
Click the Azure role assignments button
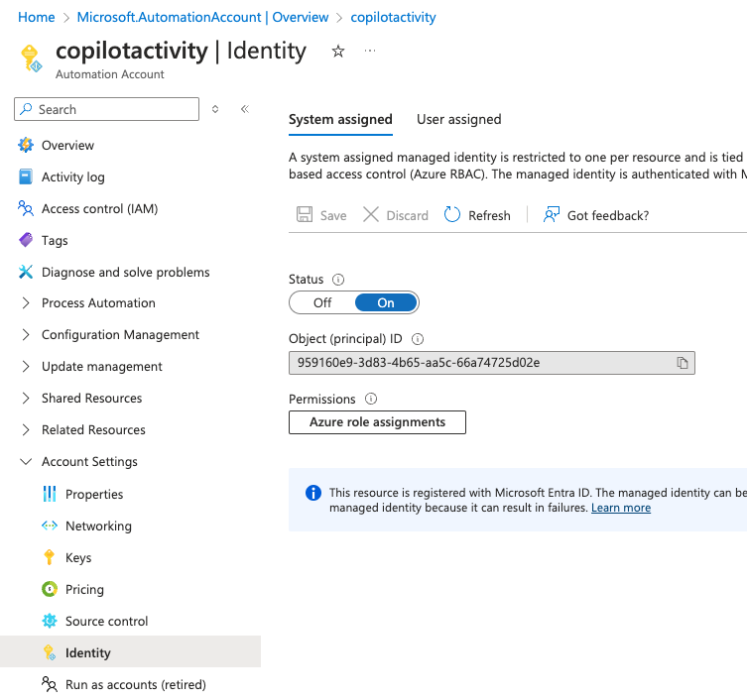tap(377, 422)
